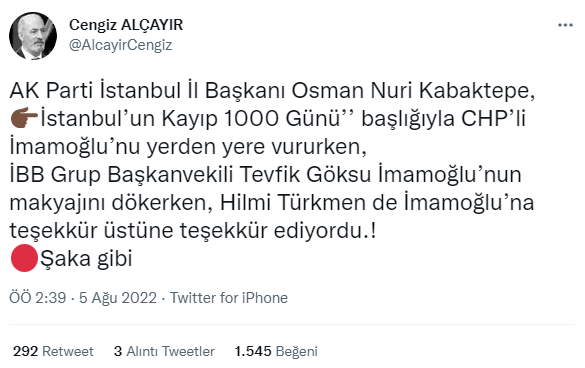
Task: View the 3 Alıntı Tweetler list
Action: [x=164, y=351]
